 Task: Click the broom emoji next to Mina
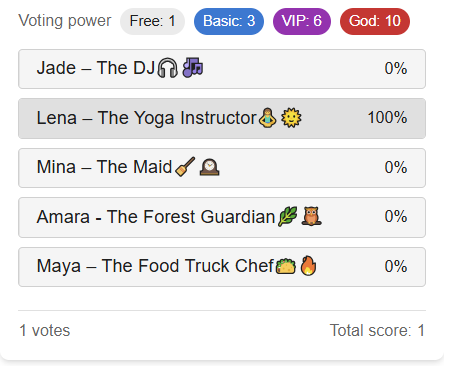[x=185, y=167]
